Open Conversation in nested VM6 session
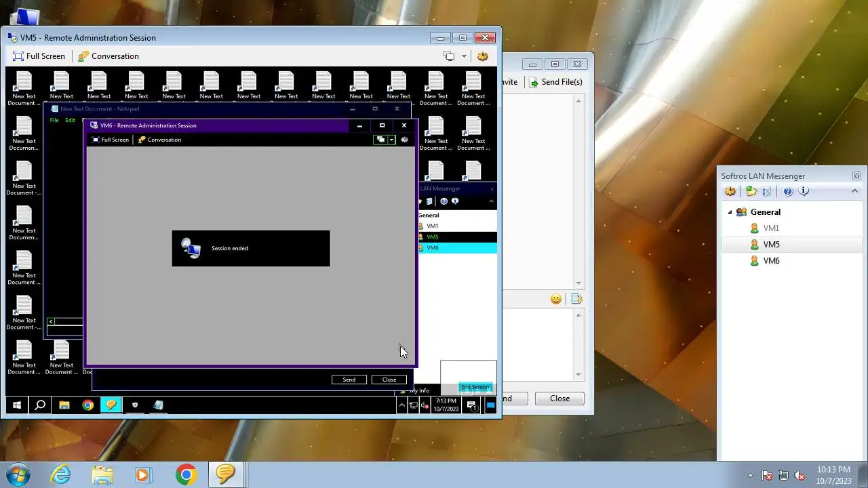 (159, 140)
